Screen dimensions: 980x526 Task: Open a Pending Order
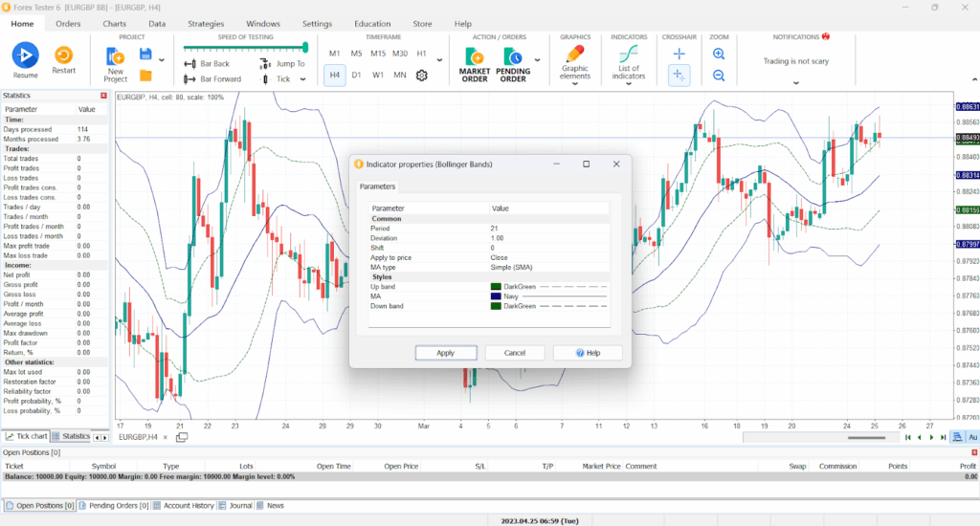513,64
